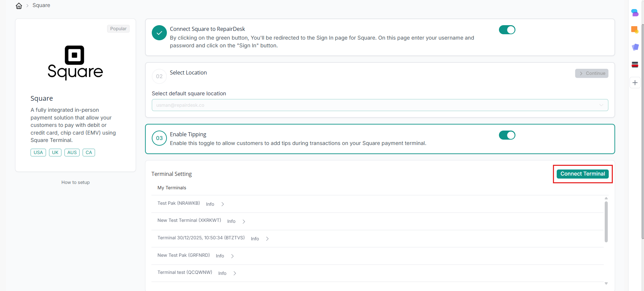Click the Connect Terminal button
The height and width of the screenshot is (291, 644).
pyautogui.click(x=583, y=174)
